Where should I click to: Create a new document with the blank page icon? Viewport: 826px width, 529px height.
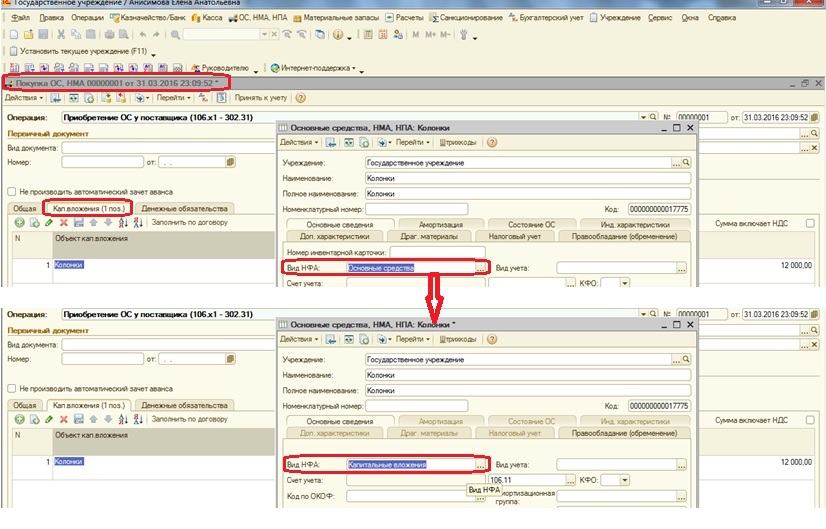coord(14,35)
